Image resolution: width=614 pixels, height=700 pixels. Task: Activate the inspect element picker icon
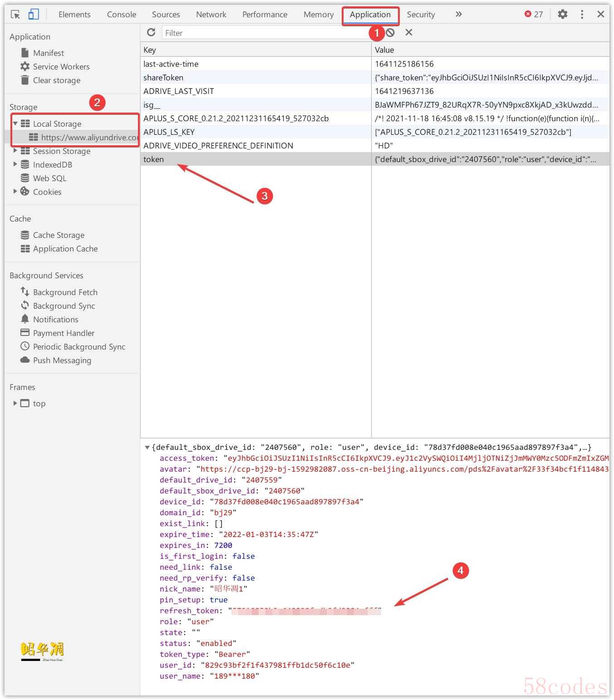pos(15,15)
